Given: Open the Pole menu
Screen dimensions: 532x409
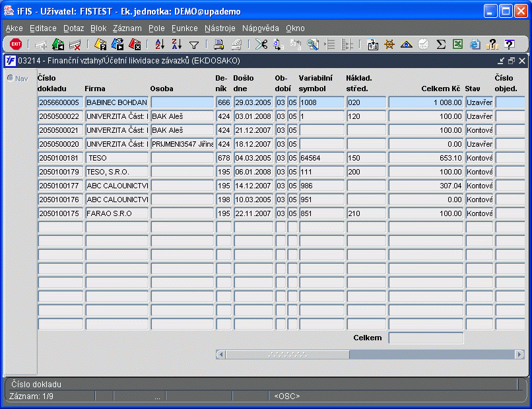Looking at the screenshot, I should click(x=156, y=28).
